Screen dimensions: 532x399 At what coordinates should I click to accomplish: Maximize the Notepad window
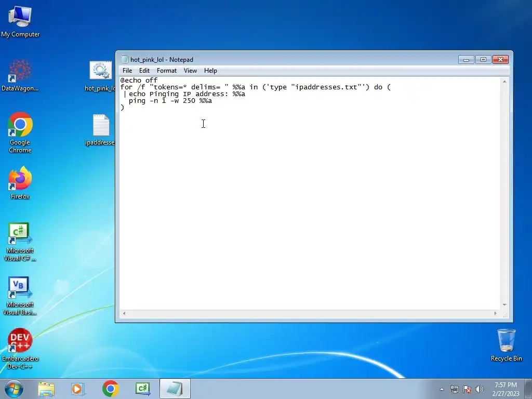pyautogui.click(x=483, y=60)
